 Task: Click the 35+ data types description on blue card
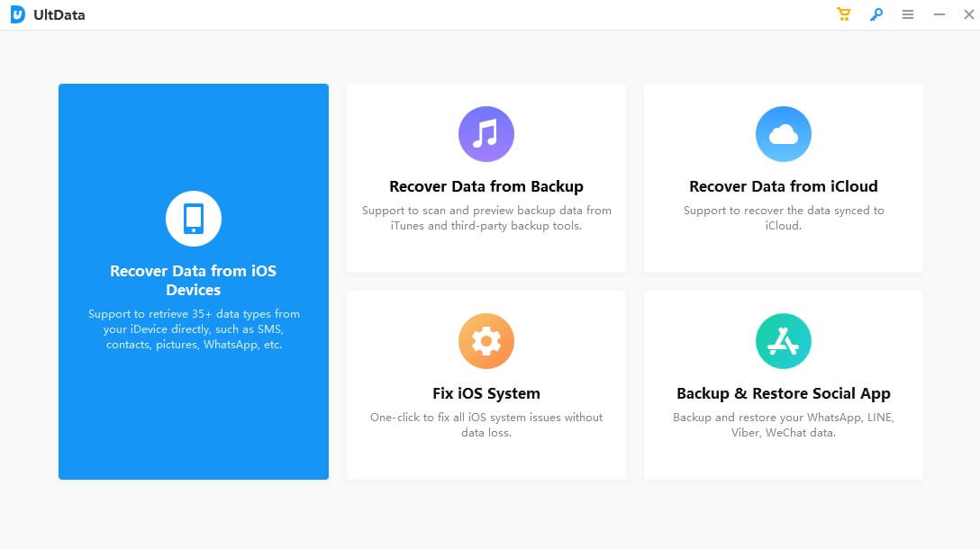point(193,328)
